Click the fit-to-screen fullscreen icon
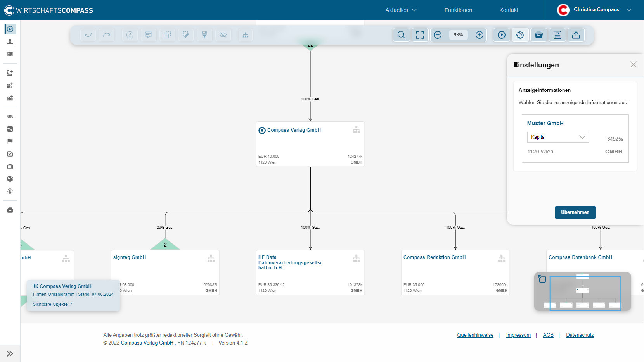The image size is (644, 362). tap(420, 35)
